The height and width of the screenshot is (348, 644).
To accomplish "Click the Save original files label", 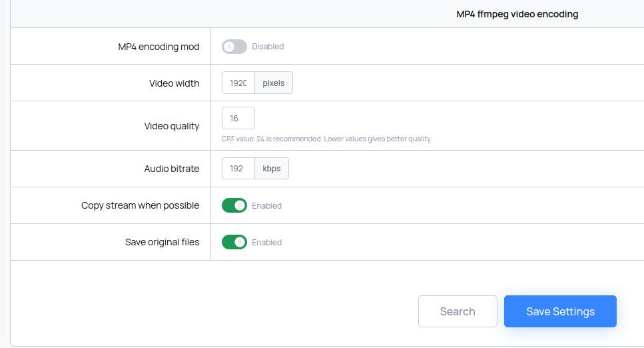I will (x=162, y=242).
